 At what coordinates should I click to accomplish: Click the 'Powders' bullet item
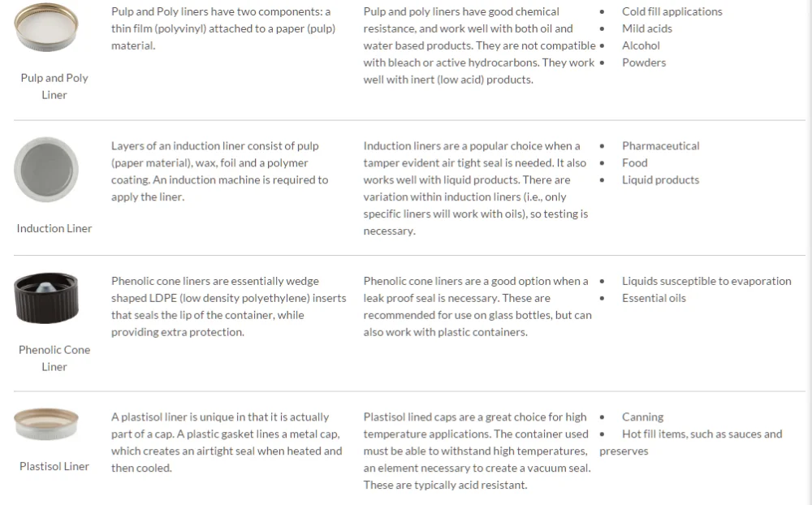click(644, 63)
